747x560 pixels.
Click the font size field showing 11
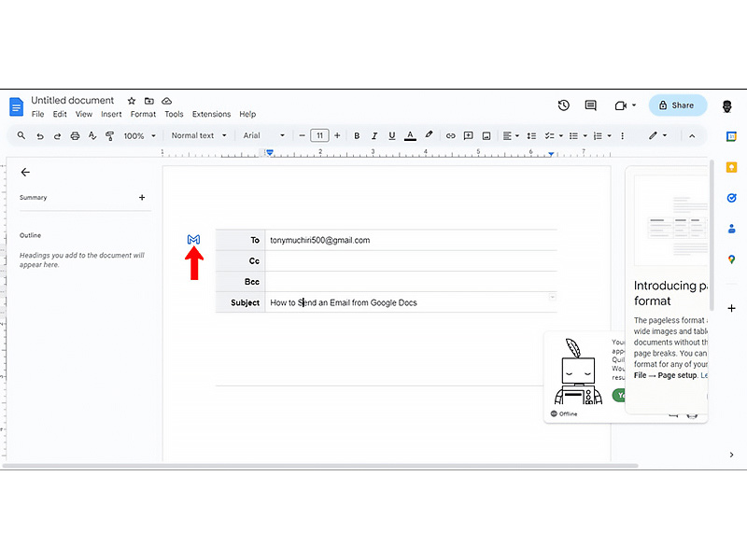(319, 135)
